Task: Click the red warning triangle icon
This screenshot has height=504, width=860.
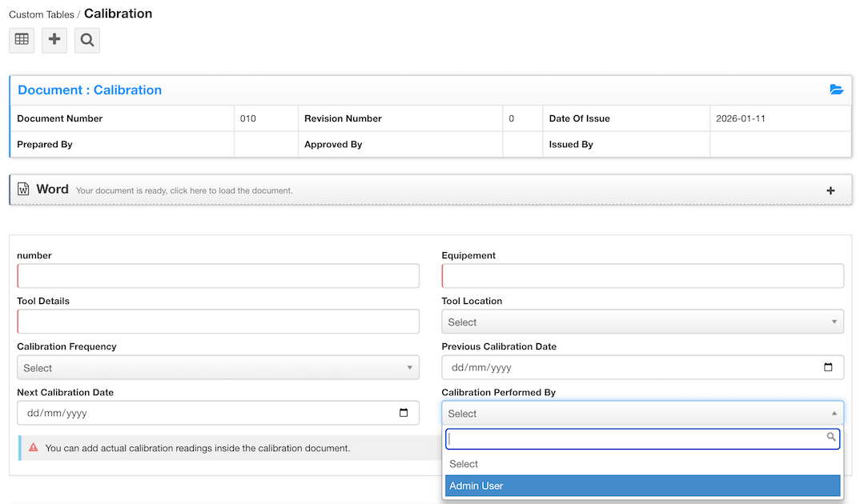Action: coord(34,447)
